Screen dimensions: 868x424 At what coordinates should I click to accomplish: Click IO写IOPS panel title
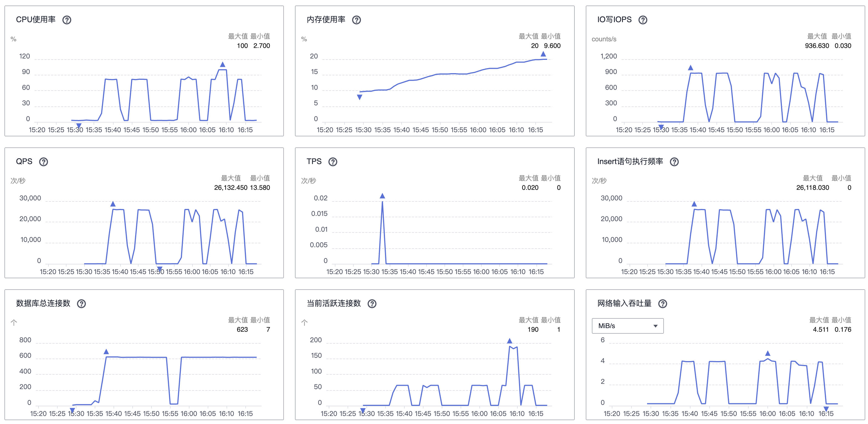(x=614, y=20)
